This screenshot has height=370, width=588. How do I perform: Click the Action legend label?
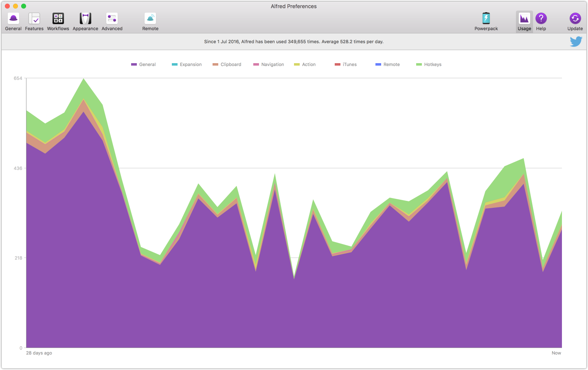pyautogui.click(x=309, y=64)
